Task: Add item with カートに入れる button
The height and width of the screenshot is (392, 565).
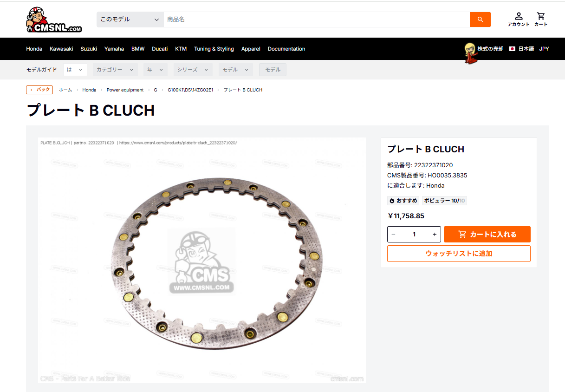Action: [487, 234]
